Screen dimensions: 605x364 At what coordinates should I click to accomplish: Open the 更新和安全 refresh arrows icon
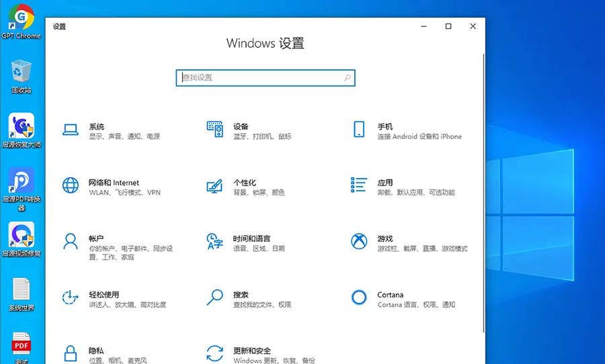(x=215, y=353)
